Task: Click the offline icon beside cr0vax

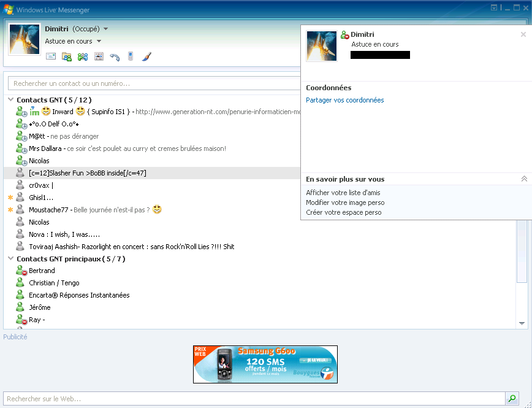Action: (20, 185)
